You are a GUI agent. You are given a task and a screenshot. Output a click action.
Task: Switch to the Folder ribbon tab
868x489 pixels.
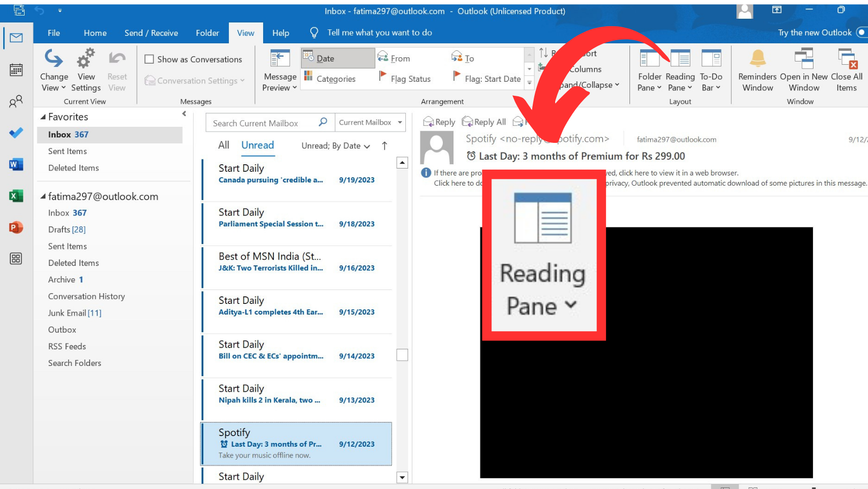coord(207,33)
